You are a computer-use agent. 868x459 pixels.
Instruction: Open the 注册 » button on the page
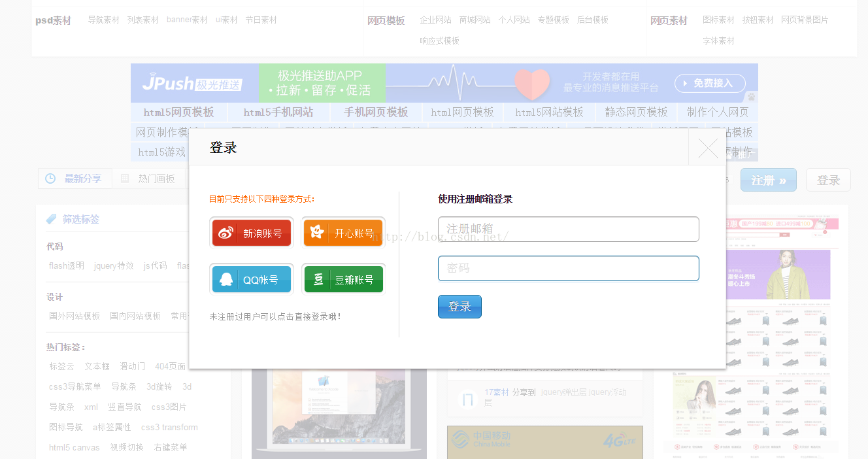tap(769, 180)
